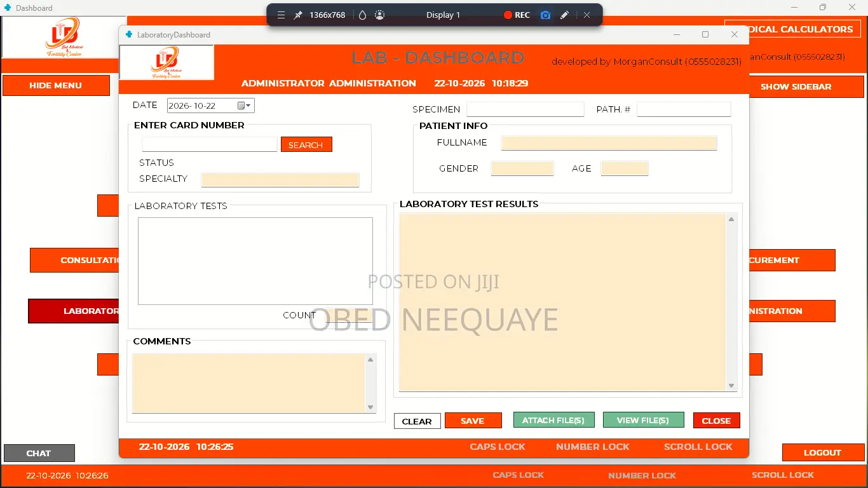Take a screenshot with the camera icon
This screenshot has height=488, width=868.
[x=545, y=15]
